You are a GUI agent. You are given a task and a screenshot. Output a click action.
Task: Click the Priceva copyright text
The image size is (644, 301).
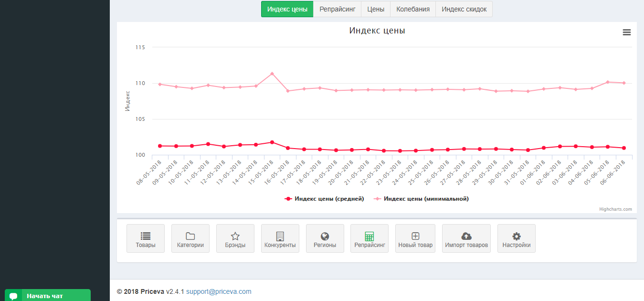[140, 291]
